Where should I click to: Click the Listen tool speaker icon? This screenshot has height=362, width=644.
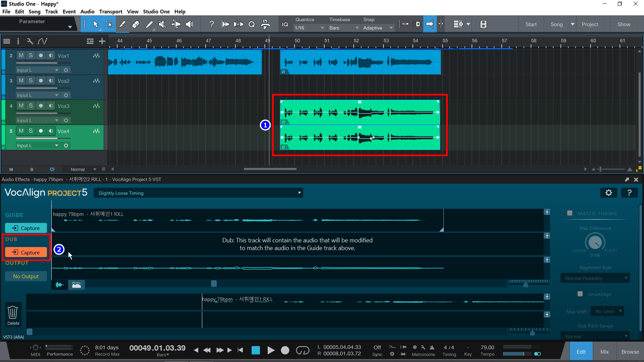pyautogui.click(x=190, y=24)
